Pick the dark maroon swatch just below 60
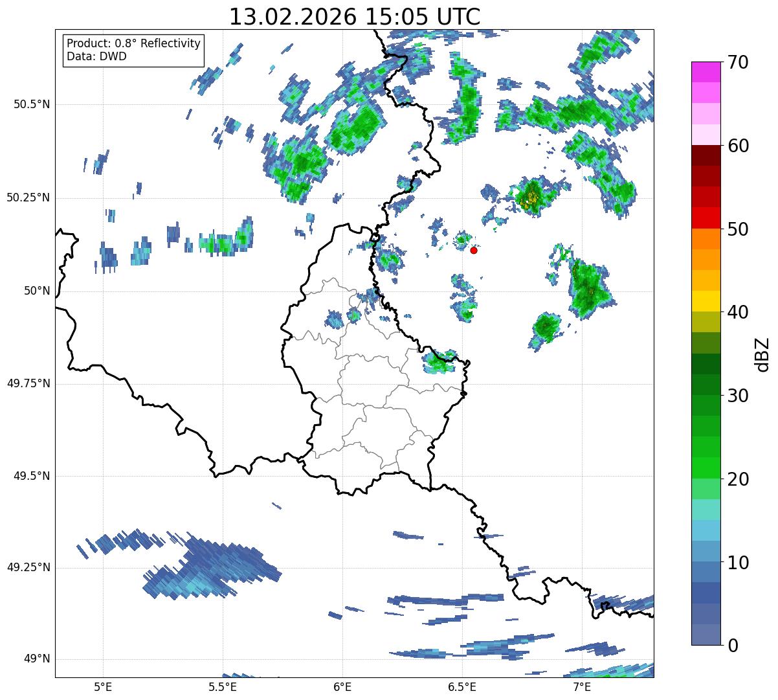Screen dimensions: 778x700 705,155
